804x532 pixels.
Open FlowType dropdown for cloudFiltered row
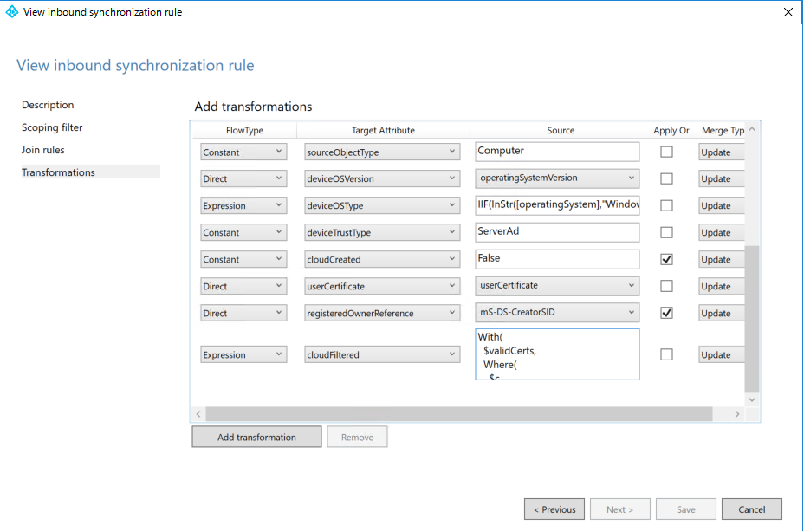click(243, 354)
